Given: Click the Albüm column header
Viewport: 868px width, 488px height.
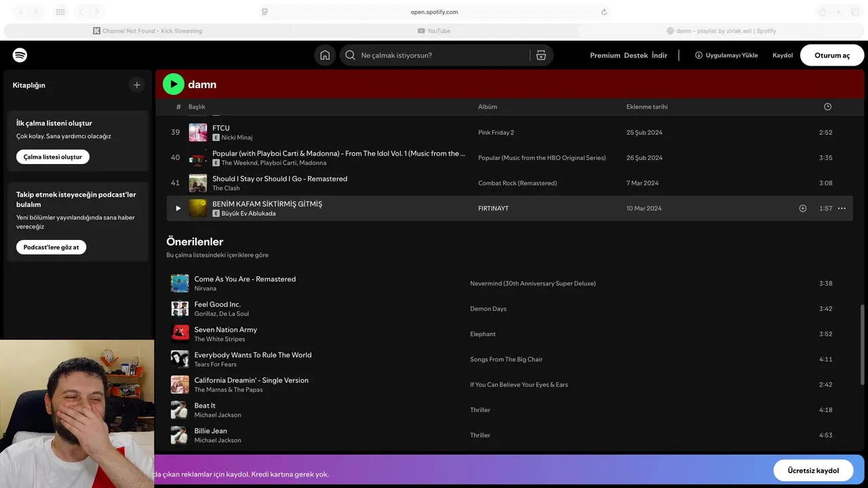Looking at the screenshot, I should (488, 106).
